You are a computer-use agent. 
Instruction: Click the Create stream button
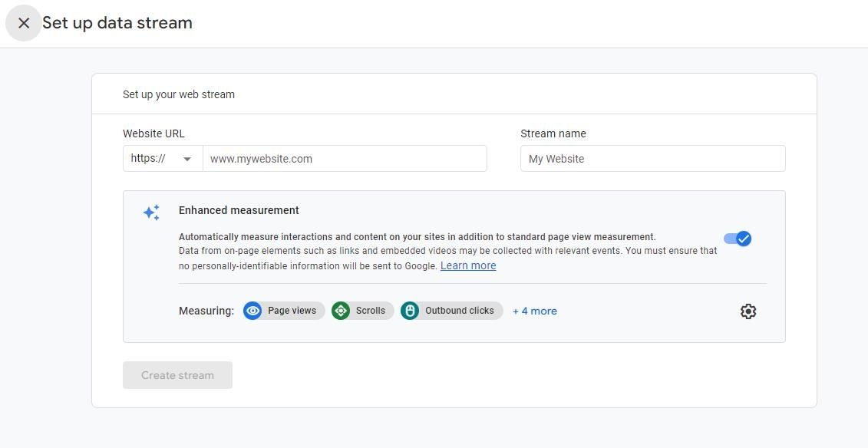177,375
